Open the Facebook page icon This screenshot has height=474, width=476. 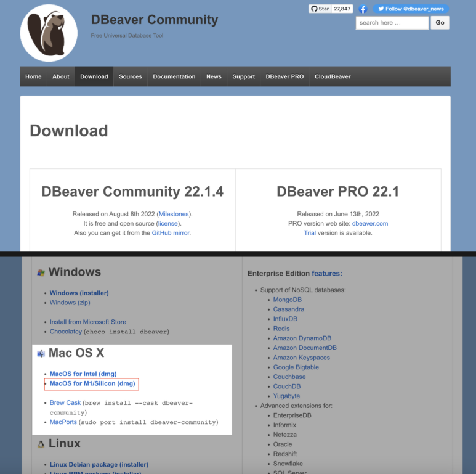[363, 9]
